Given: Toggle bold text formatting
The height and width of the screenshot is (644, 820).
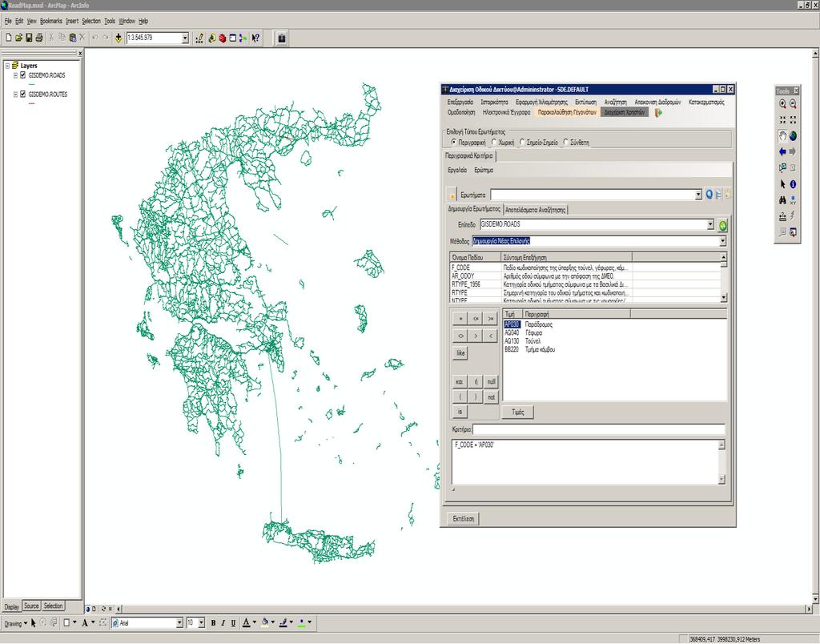Looking at the screenshot, I should (x=213, y=623).
